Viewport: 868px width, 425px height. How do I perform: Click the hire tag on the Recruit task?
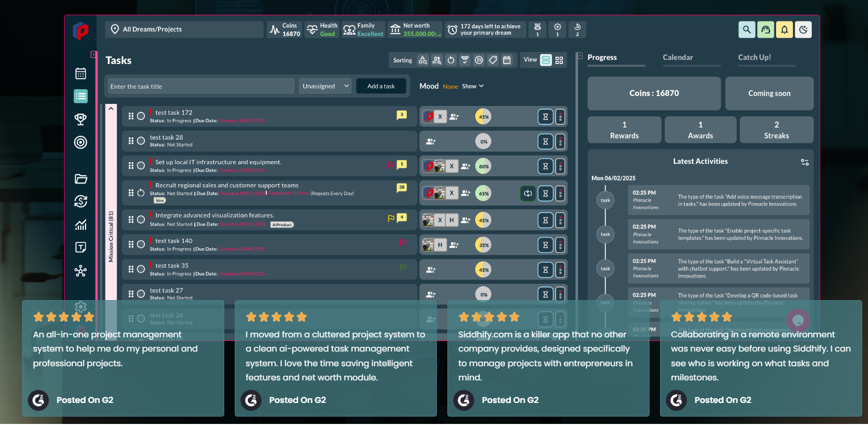(x=160, y=200)
